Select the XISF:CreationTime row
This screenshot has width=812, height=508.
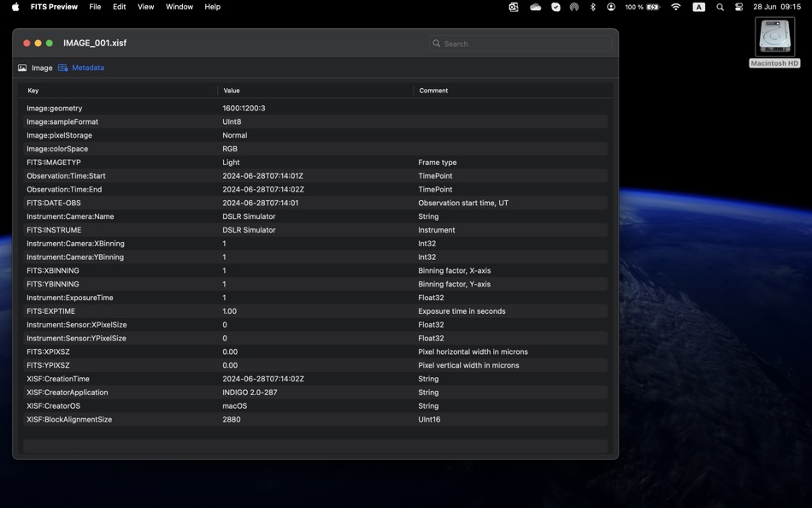[315, 379]
